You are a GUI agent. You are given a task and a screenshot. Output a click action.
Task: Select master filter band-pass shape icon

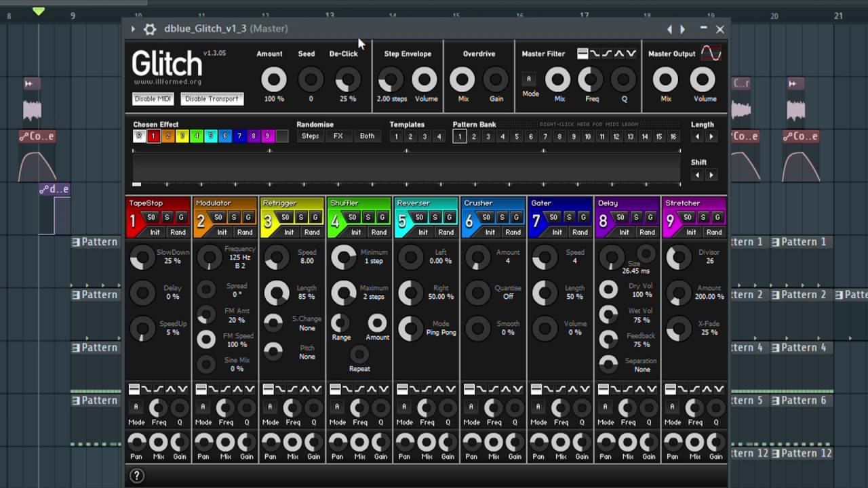619,54
